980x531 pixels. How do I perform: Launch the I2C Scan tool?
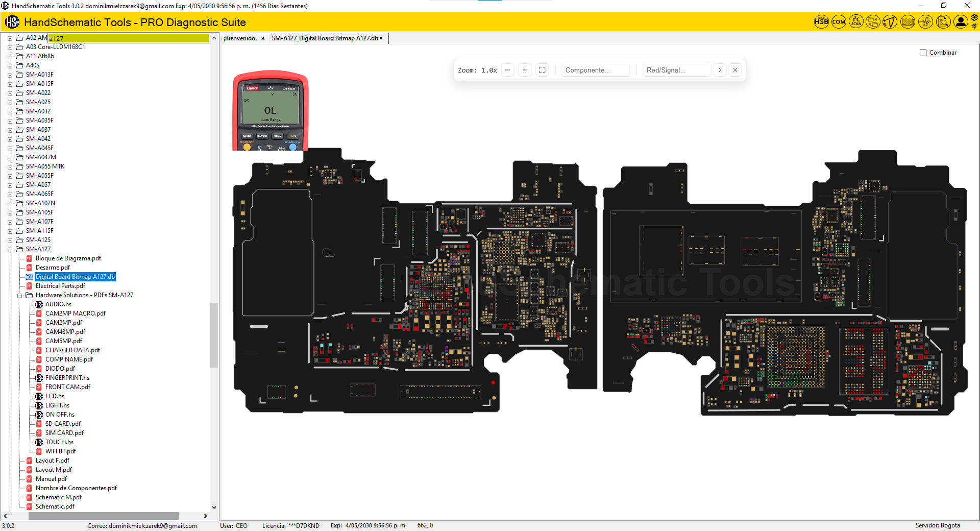[856, 22]
